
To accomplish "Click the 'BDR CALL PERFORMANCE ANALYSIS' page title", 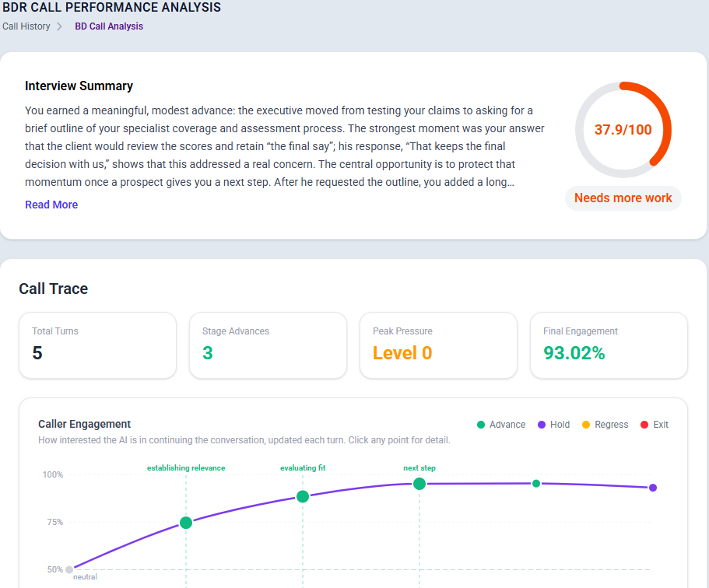I will (112, 7).
